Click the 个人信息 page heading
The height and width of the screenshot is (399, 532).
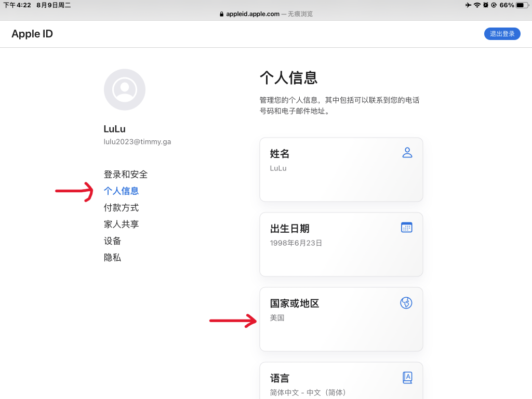[x=289, y=78]
